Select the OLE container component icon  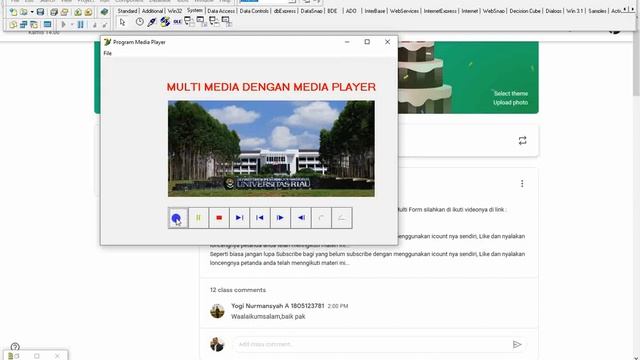coord(177,22)
